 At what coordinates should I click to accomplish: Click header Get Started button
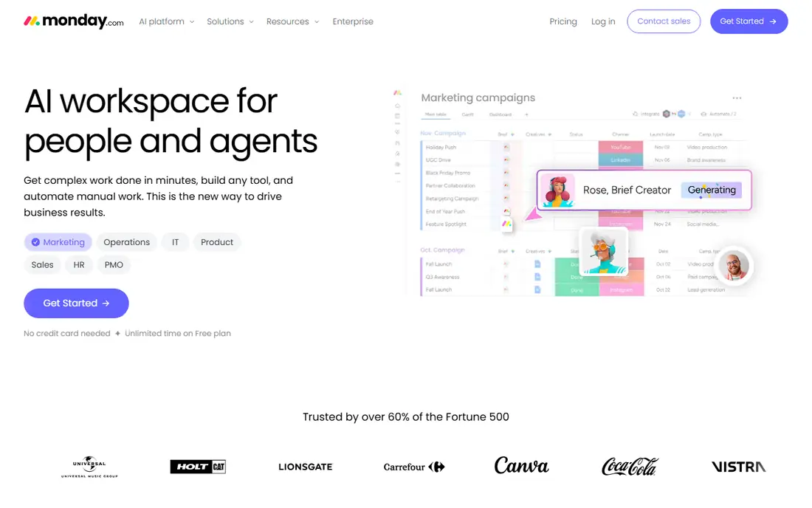pos(749,21)
